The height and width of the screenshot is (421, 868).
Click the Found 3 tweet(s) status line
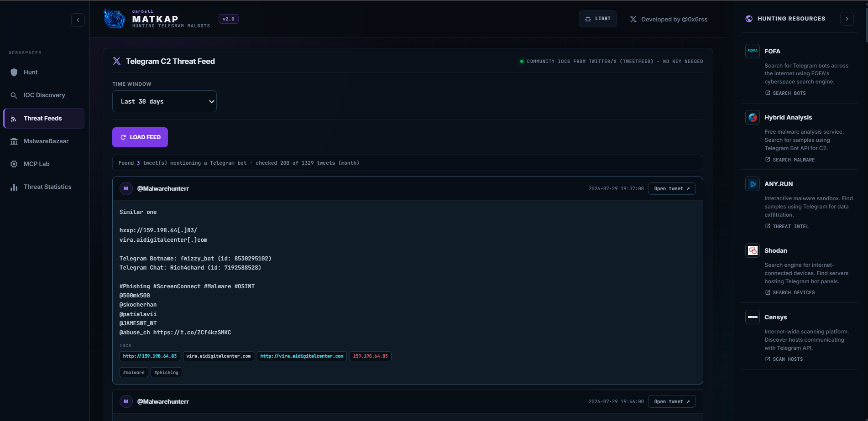[x=408, y=163]
